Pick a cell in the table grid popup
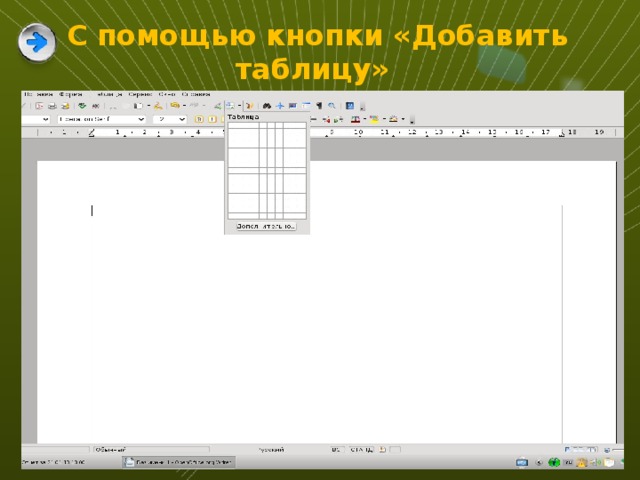This screenshot has height=480, width=640. pyautogui.click(x=267, y=171)
